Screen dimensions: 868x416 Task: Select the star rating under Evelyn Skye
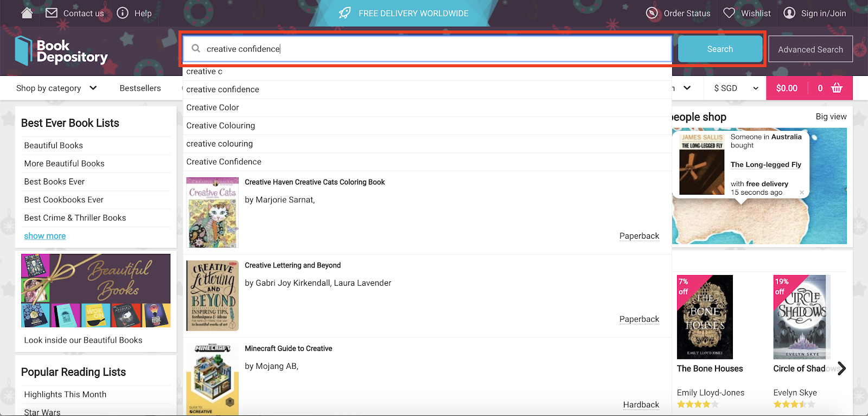(794, 404)
